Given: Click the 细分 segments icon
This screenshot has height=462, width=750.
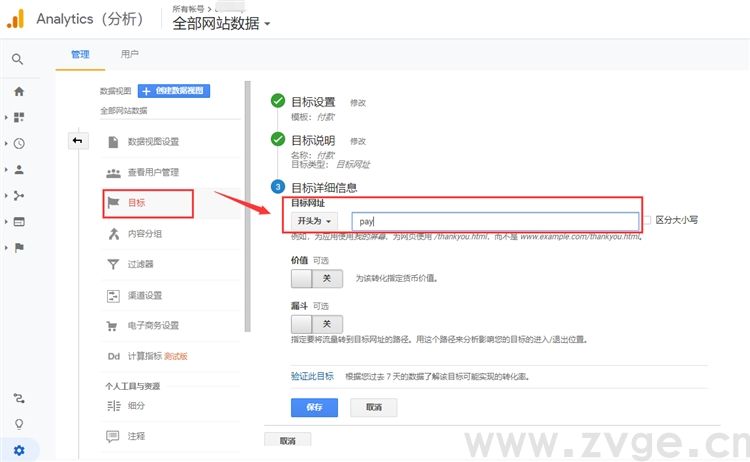Looking at the screenshot, I should coord(114,406).
